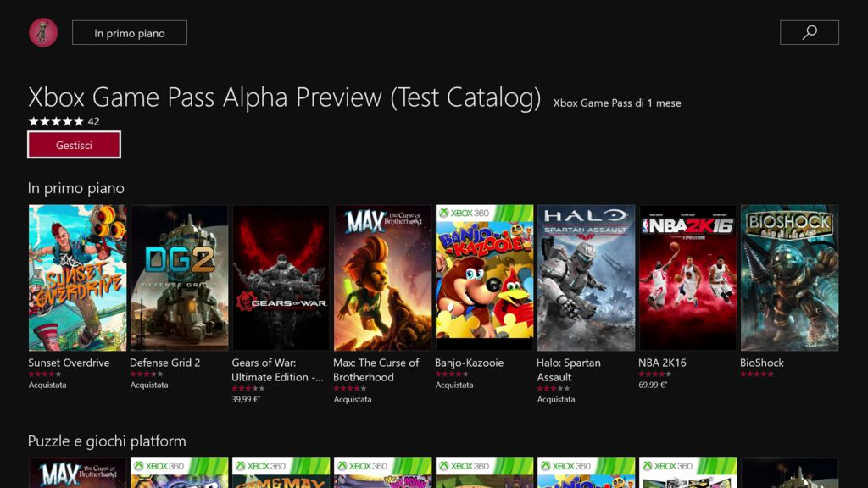Viewport: 868px width, 488px height.
Task: Open the NBA 2K16 cover art
Action: [687, 277]
